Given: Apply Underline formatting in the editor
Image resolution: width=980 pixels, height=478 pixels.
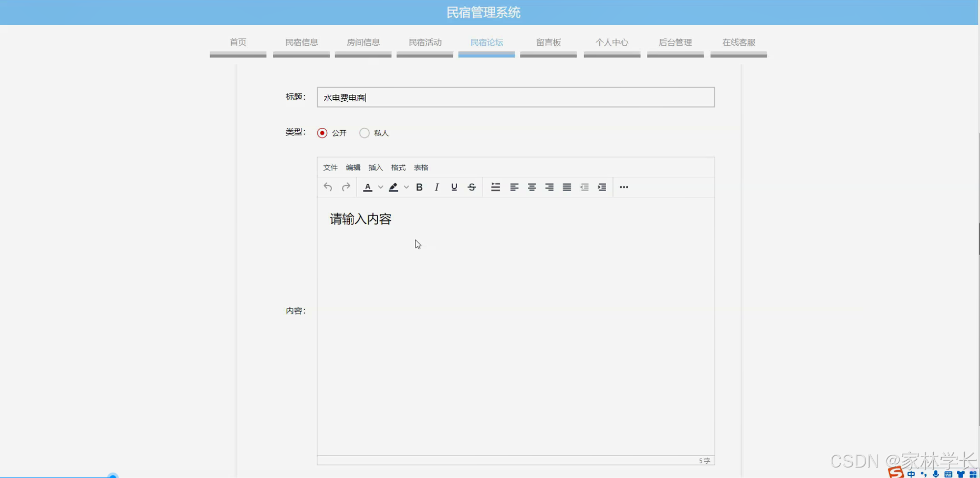Looking at the screenshot, I should tap(454, 187).
